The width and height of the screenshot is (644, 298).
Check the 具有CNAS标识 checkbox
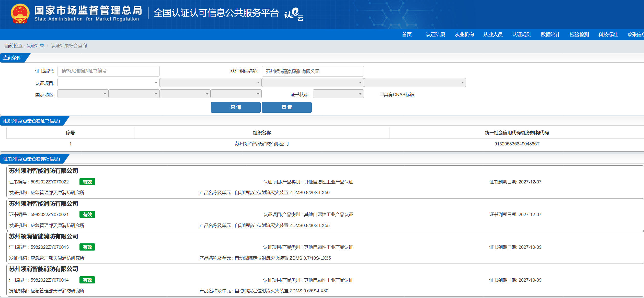pyautogui.click(x=382, y=94)
